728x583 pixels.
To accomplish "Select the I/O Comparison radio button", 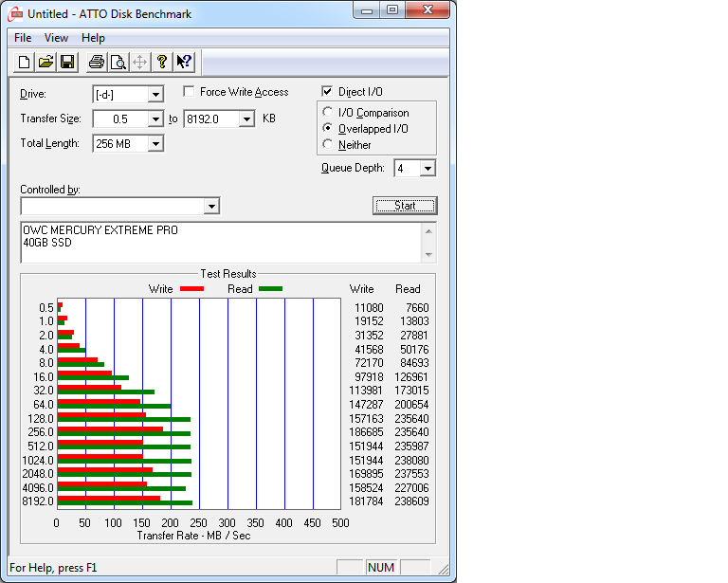I will [328, 112].
